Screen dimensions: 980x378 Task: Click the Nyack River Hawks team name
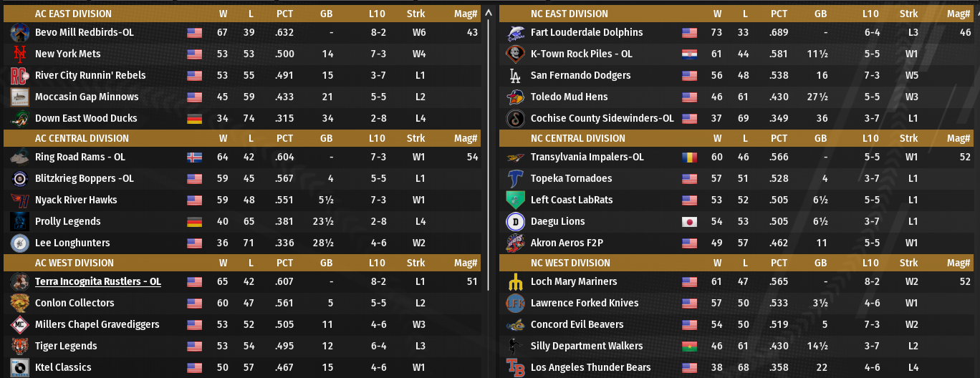76,200
